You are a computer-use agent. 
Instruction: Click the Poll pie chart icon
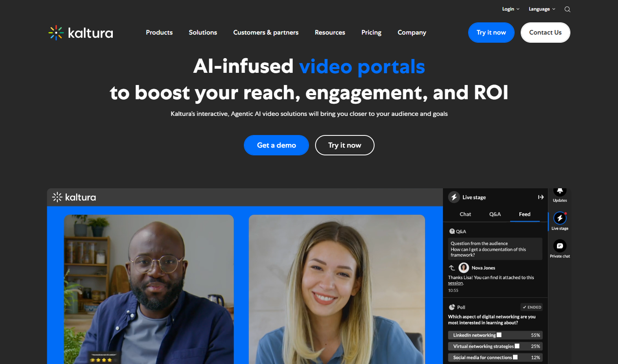pyautogui.click(x=452, y=307)
